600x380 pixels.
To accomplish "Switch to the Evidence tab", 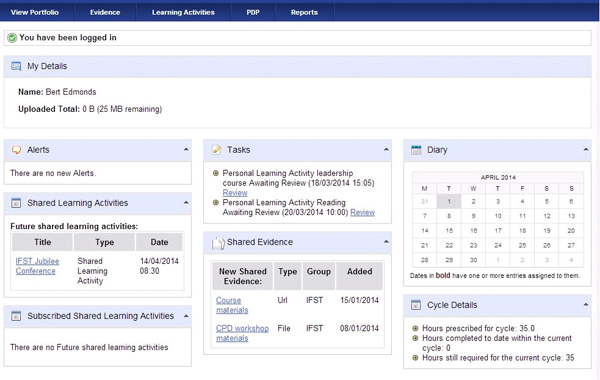I will (105, 12).
